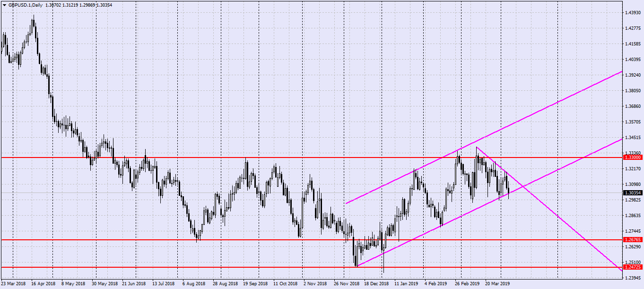644x289 pixels.
Task: Click 1.41585 on the price scale
Action: [633, 44]
